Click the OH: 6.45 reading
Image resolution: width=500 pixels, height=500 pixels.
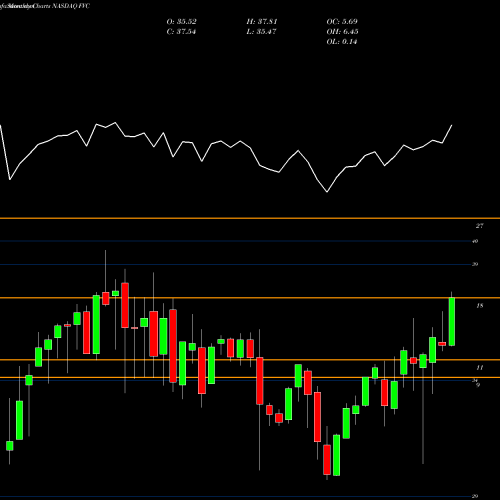[342, 32]
